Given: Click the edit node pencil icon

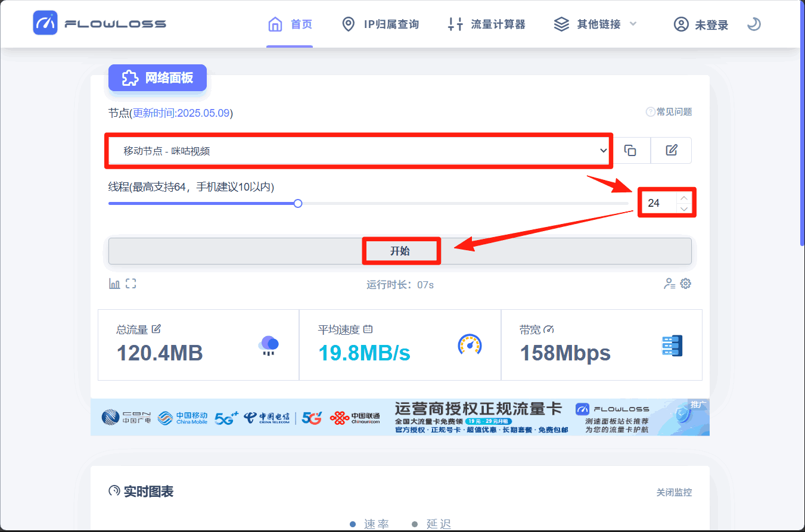Looking at the screenshot, I should 671,151.
